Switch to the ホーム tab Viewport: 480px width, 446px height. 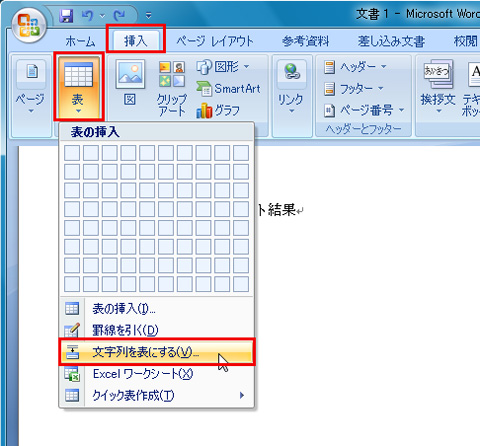[x=80, y=41]
